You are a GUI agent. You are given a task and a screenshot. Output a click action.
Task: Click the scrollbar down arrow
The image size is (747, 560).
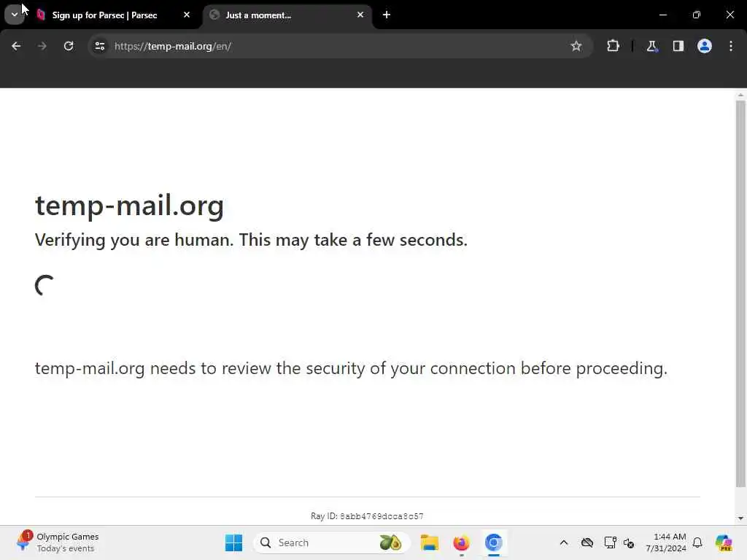[740, 518]
